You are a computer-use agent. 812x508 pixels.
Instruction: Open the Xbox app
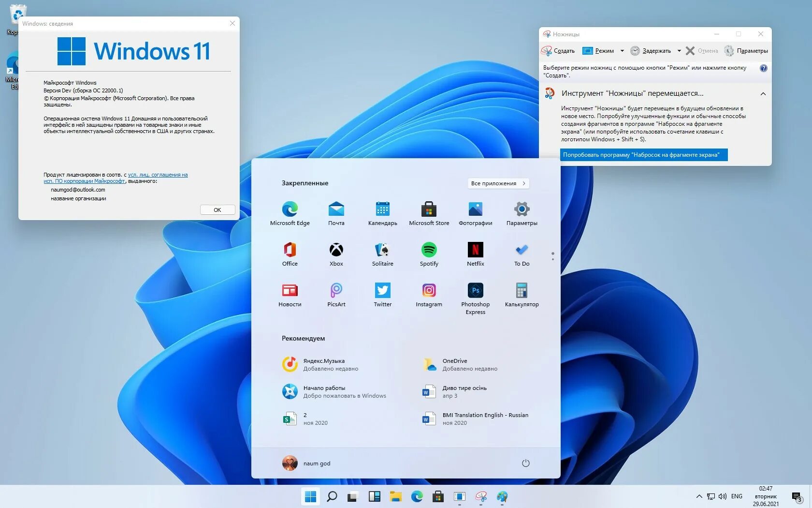[x=336, y=254]
